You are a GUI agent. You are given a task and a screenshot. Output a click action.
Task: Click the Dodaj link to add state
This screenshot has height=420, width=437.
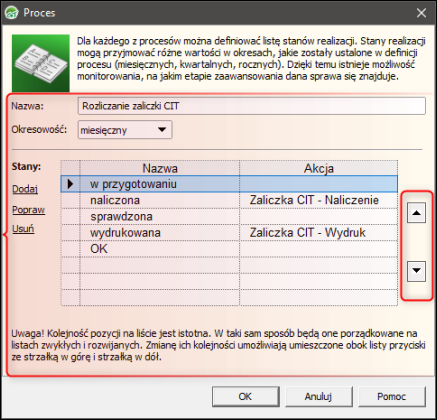(25, 189)
